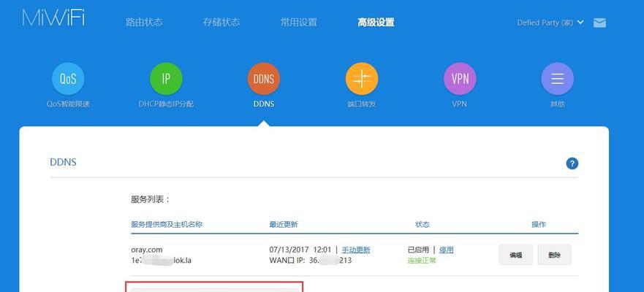Click the 连接正常 status text
This screenshot has height=292, width=644.
(422, 261)
